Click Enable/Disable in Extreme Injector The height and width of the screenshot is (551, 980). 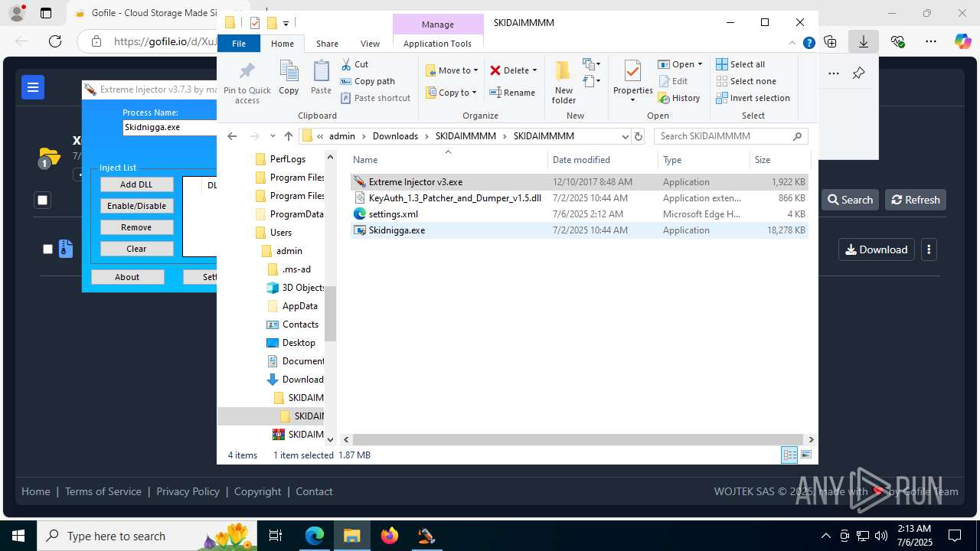[136, 206]
